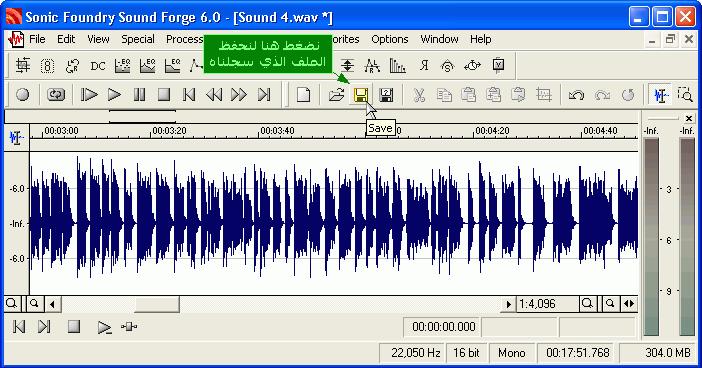Open the File menu
The height and width of the screenshot is (368, 702).
[37, 39]
